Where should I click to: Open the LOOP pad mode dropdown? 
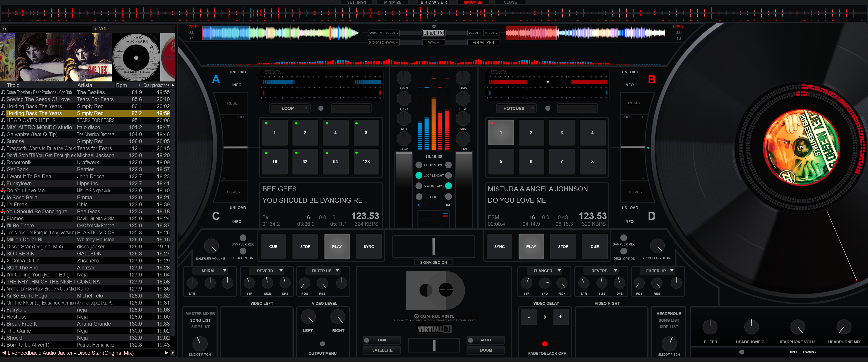(290, 108)
